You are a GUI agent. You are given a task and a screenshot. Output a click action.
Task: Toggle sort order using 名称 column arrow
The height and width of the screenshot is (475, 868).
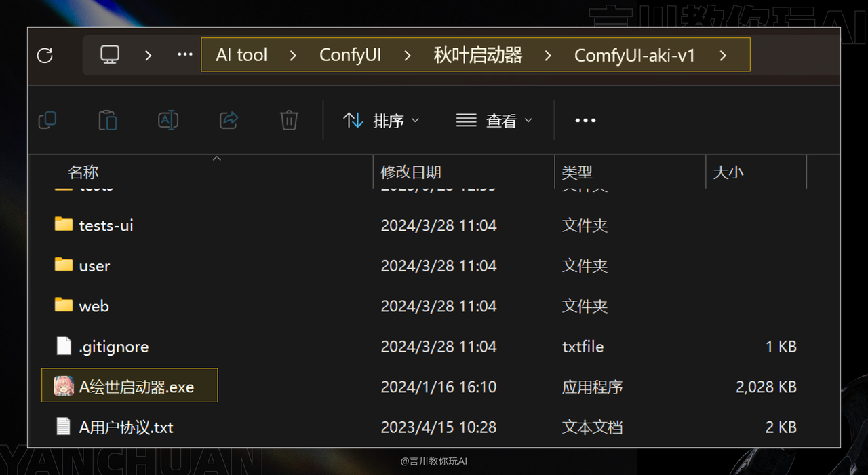[216, 158]
